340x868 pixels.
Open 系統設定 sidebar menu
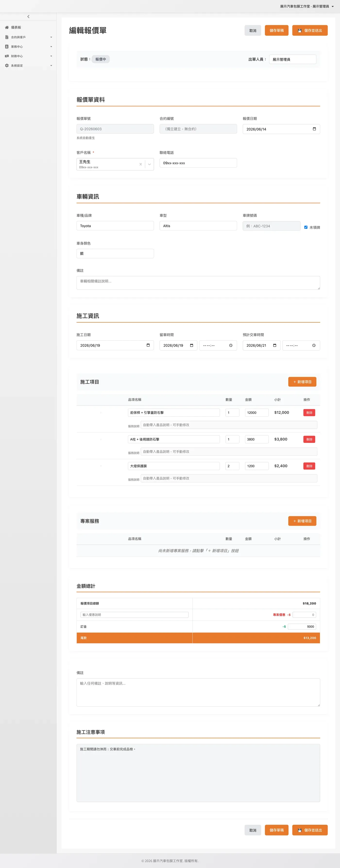(28, 65)
